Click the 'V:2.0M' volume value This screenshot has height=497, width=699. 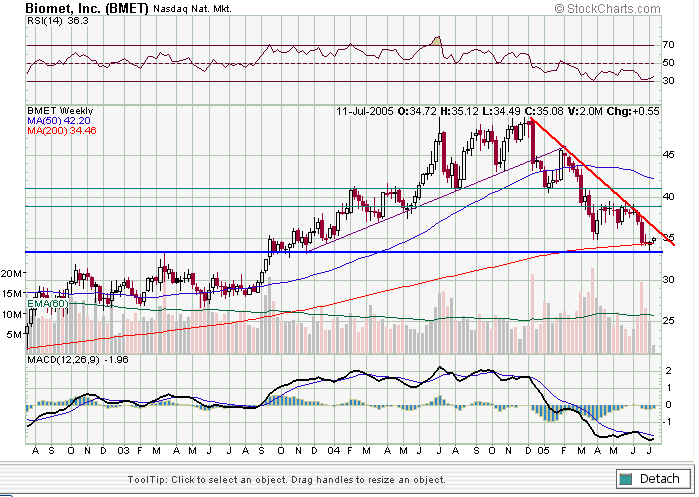tap(585, 111)
